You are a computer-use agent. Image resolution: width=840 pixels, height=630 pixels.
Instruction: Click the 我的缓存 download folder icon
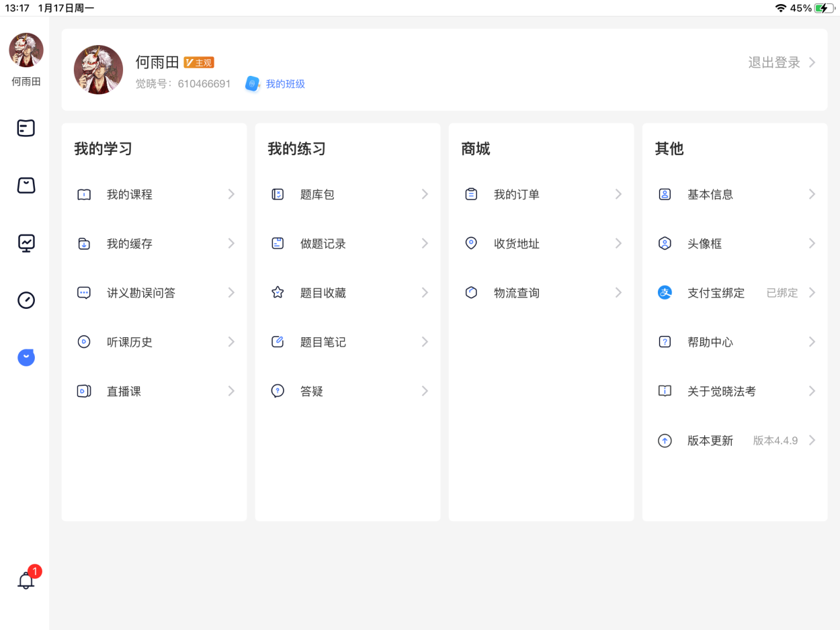pyautogui.click(x=84, y=244)
